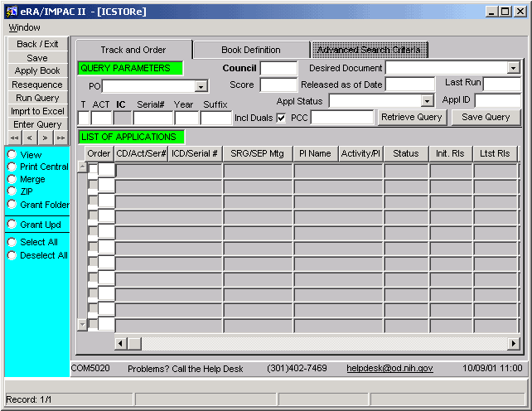Image resolution: width=532 pixels, height=411 pixels.
Task: Click the Council input field
Action: (x=278, y=68)
